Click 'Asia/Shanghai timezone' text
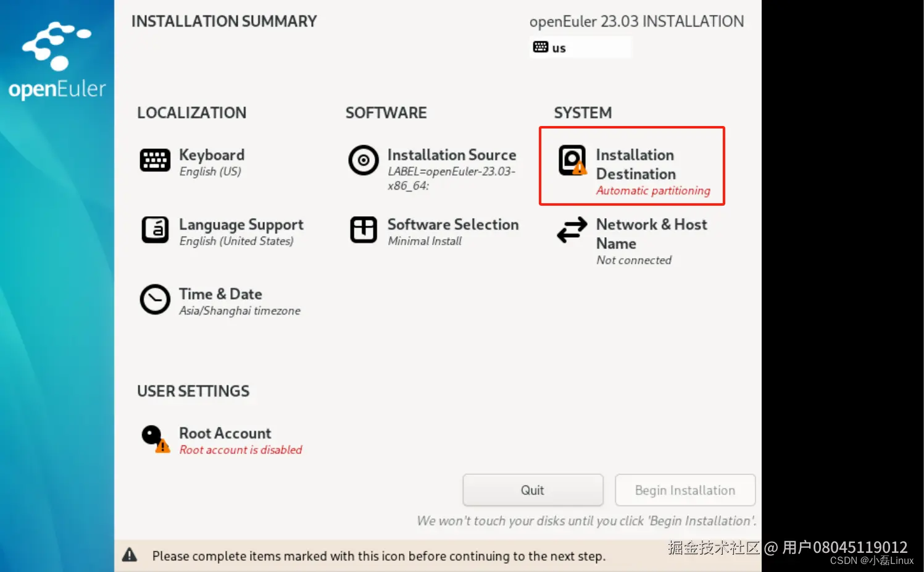924x572 pixels. (239, 311)
